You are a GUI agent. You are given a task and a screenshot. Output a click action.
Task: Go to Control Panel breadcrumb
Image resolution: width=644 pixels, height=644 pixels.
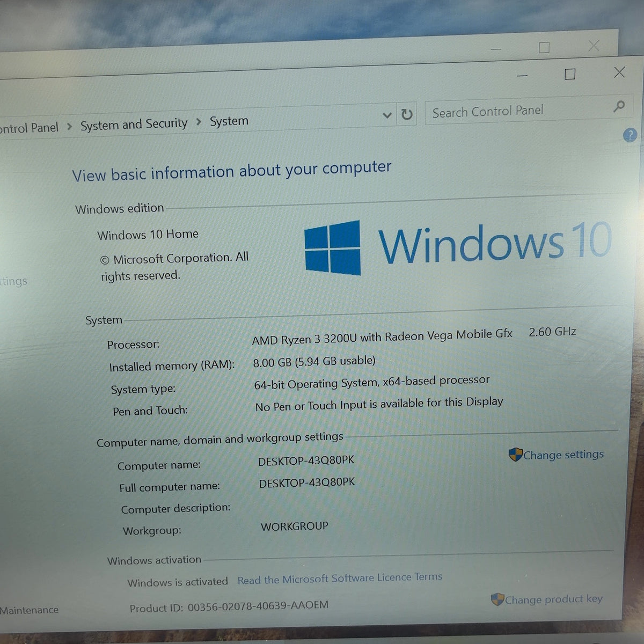pyautogui.click(x=29, y=128)
